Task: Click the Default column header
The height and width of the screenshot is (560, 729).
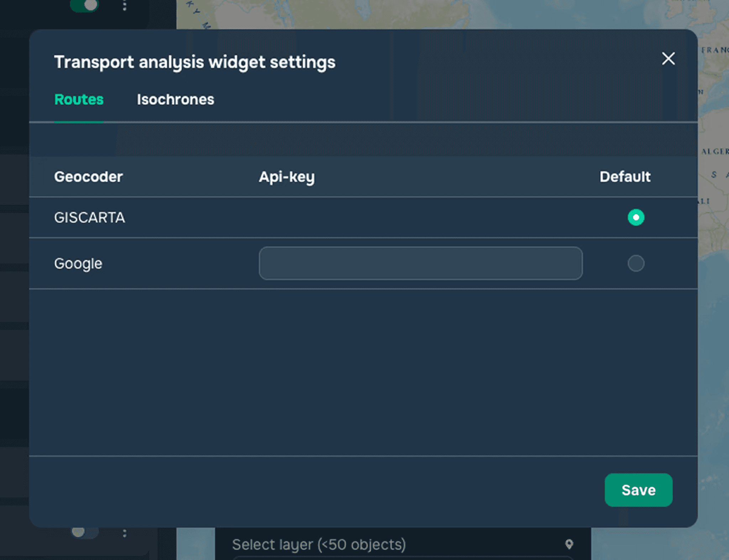Action: [x=625, y=177]
